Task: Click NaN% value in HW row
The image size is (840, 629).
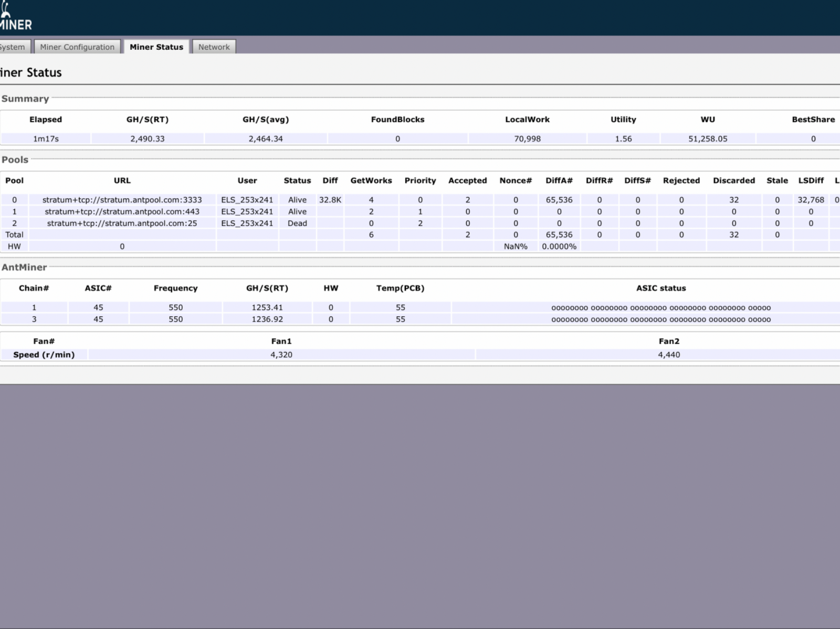Action: point(516,246)
